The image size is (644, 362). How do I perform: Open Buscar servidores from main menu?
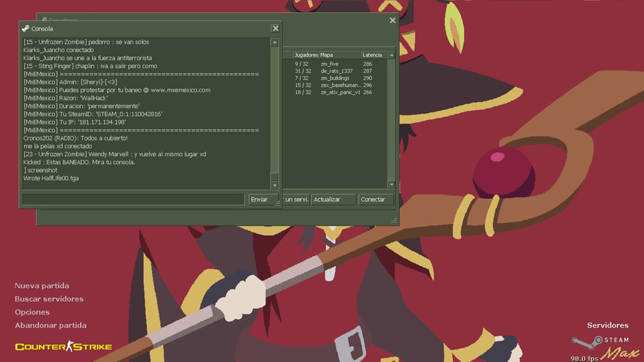pyautogui.click(x=49, y=298)
